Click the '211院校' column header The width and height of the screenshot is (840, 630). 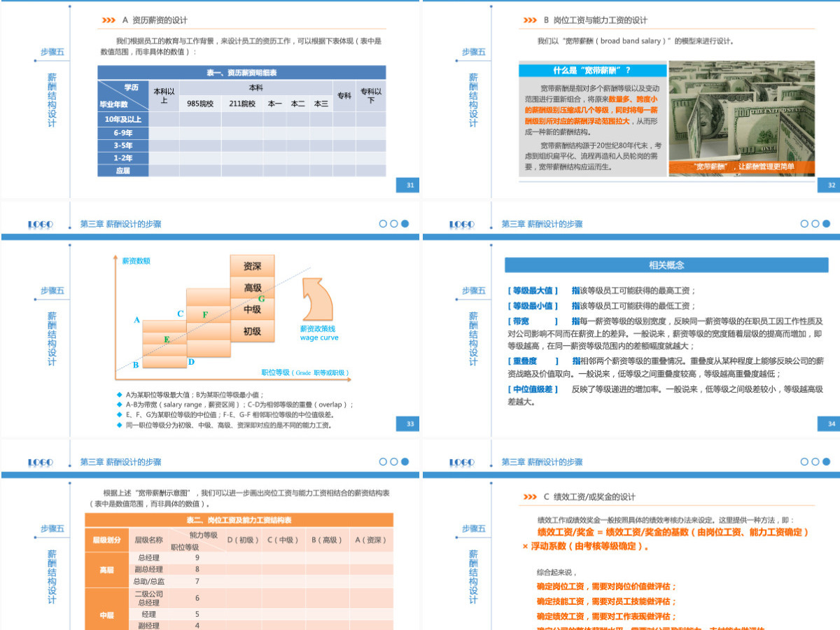coord(242,104)
